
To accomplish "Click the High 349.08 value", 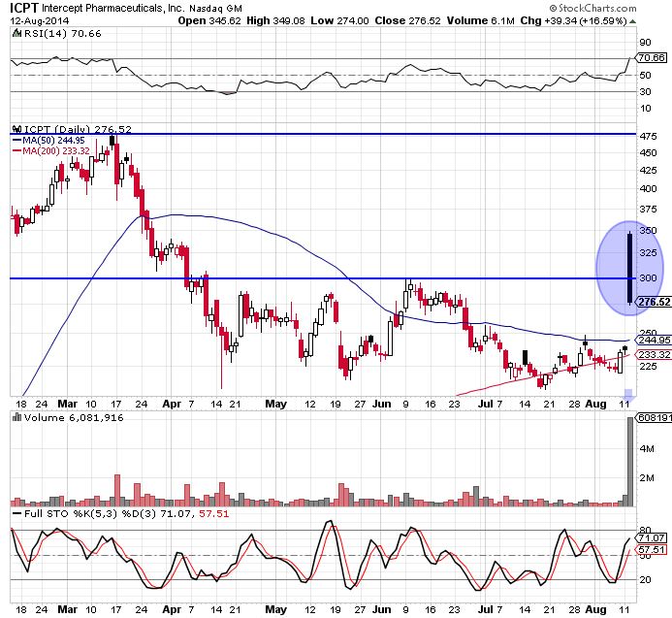I will (275, 20).
